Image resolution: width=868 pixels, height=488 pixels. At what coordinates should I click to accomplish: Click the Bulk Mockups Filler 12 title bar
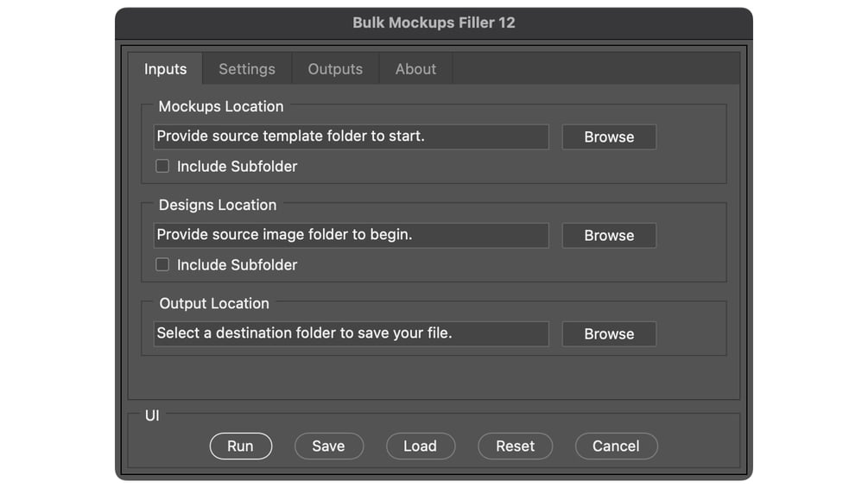[x=434, y=23]
